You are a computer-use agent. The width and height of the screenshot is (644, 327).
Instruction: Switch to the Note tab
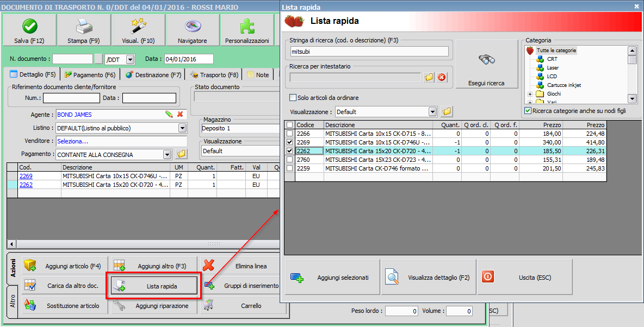(258, 74)
